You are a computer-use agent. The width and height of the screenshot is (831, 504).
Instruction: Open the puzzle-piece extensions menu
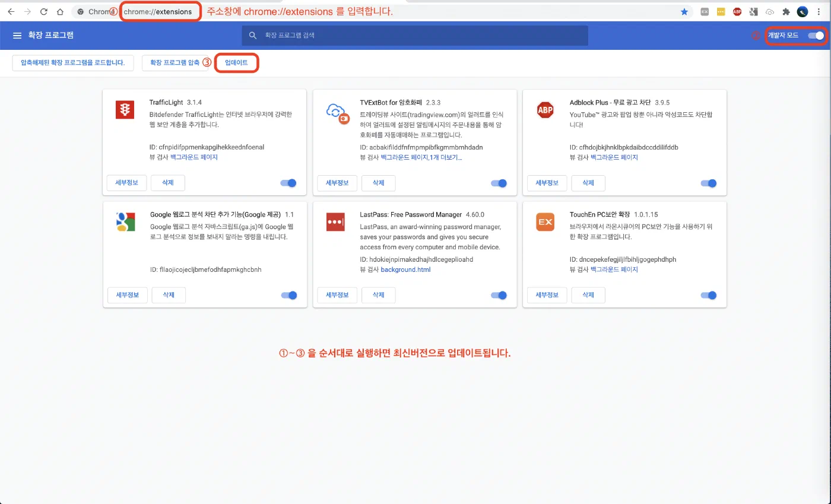pos(786,11)
